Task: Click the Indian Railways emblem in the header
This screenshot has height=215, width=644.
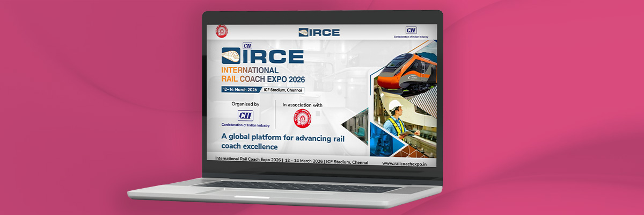Action: pyautogui.click(x=222, y=31)
